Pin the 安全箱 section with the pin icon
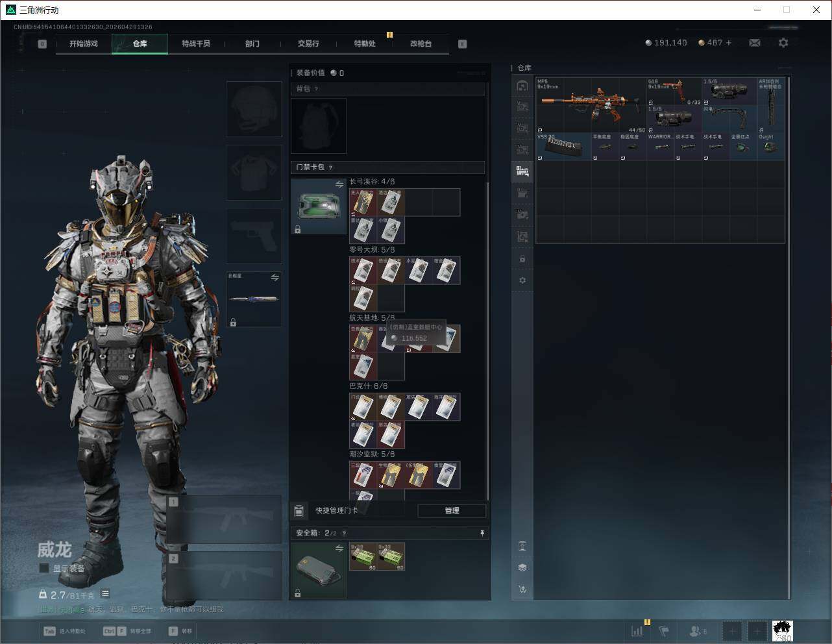 click(x=482, y=533)
